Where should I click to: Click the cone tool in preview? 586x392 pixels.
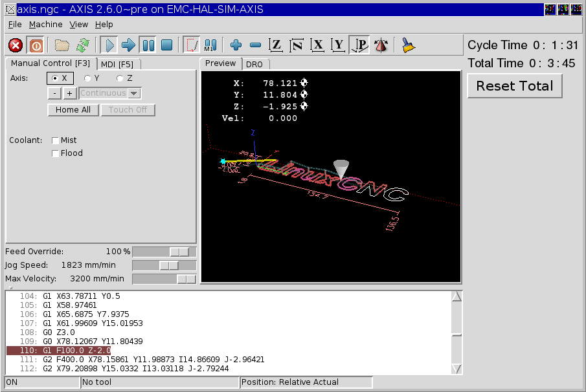tap(341, 169)
